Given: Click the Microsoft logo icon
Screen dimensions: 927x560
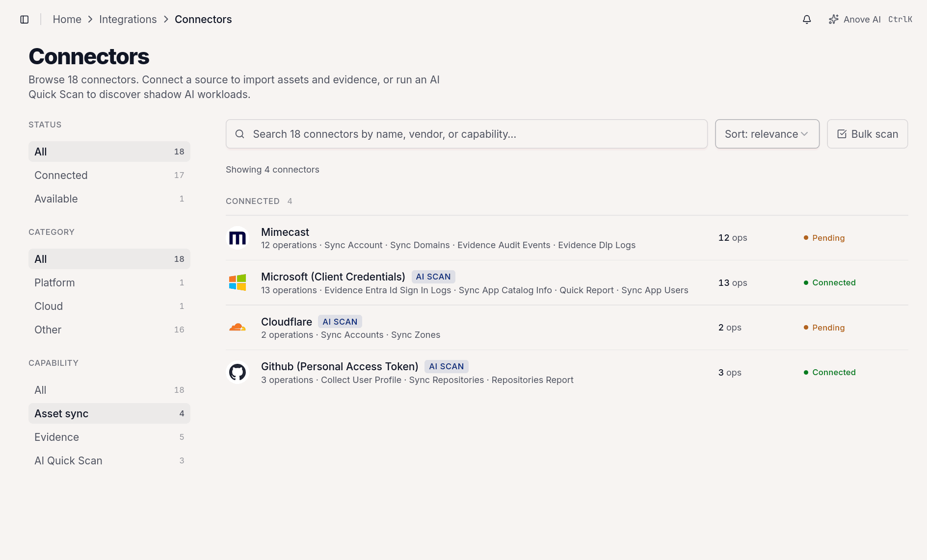Looking at the screenshot, I should tap(238, 282).
